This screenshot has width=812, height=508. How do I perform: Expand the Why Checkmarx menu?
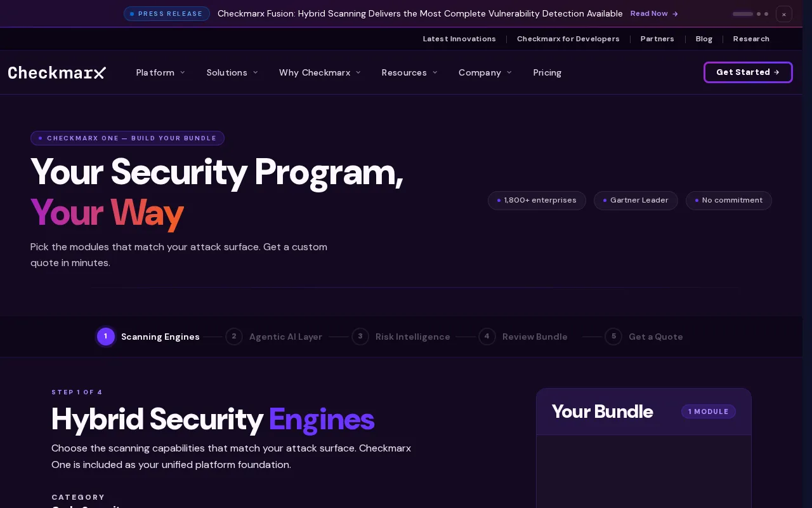320,72
